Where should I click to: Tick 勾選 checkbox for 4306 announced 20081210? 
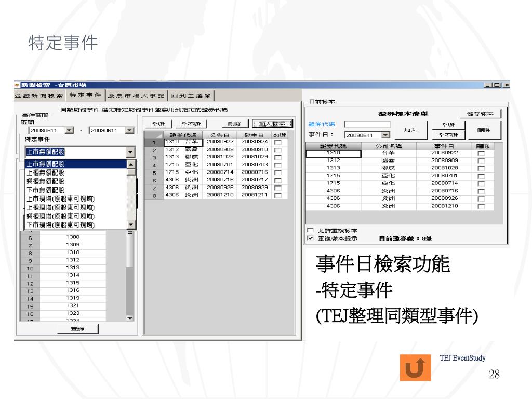tap(278, 196)
